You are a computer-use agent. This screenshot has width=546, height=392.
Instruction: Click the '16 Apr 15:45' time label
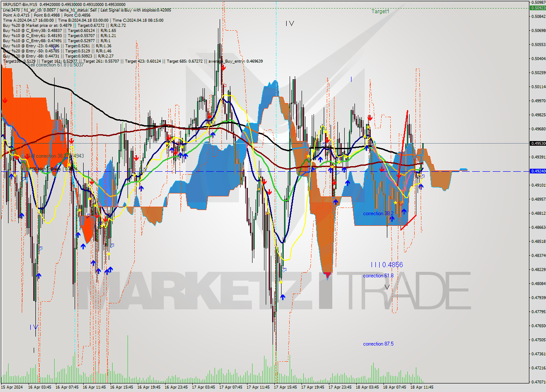tap(121, 387)
